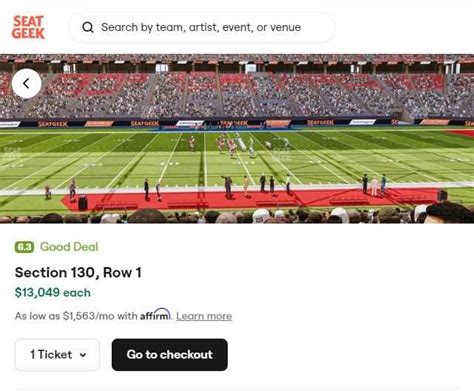Click the stadium seat view image

click(237, 139)
